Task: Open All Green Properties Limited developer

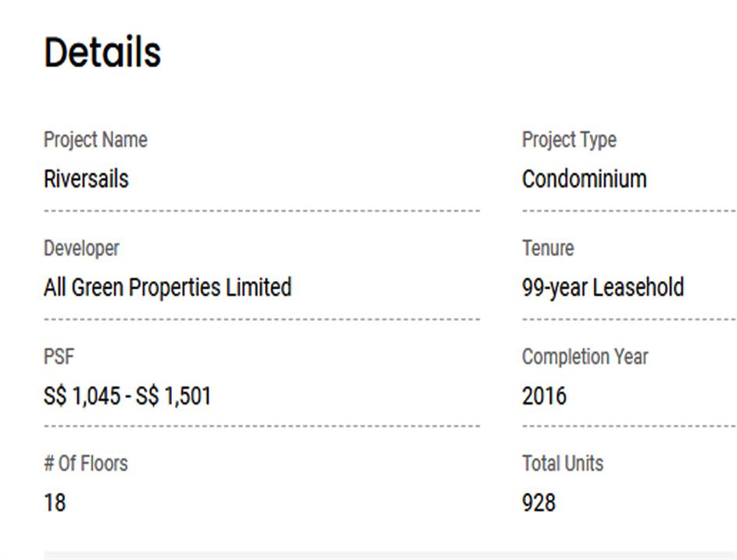Action: [x=167, y=287]
